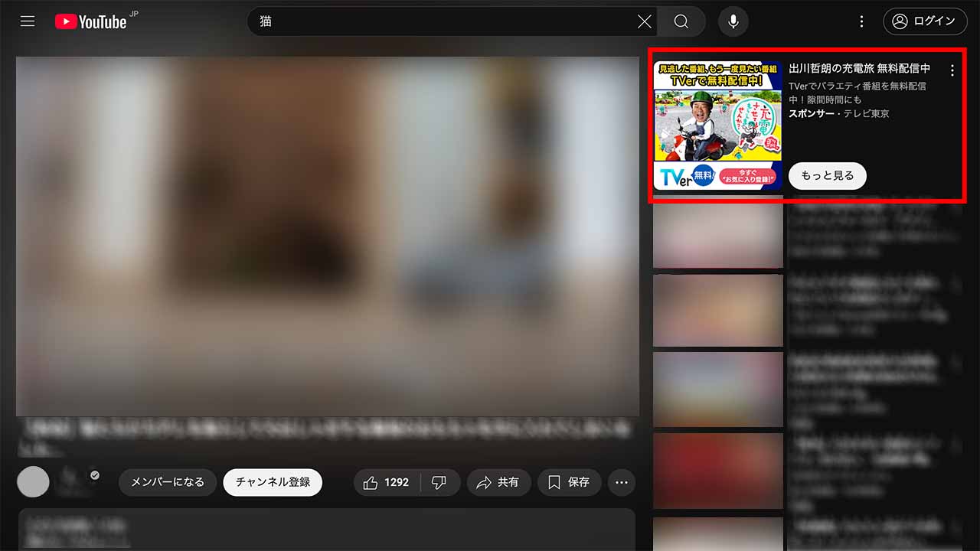
Task: Open the ad's three-dot options menu
Action: [x=952, y=70]
